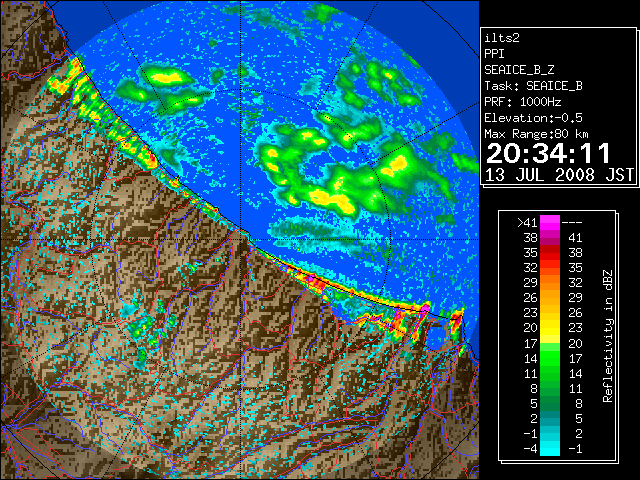Image resolution: width=640 pixels, height=480 pixels.
Task: Click the 'PRF: 1000Hz' text
Action: (x=523, y=102)
